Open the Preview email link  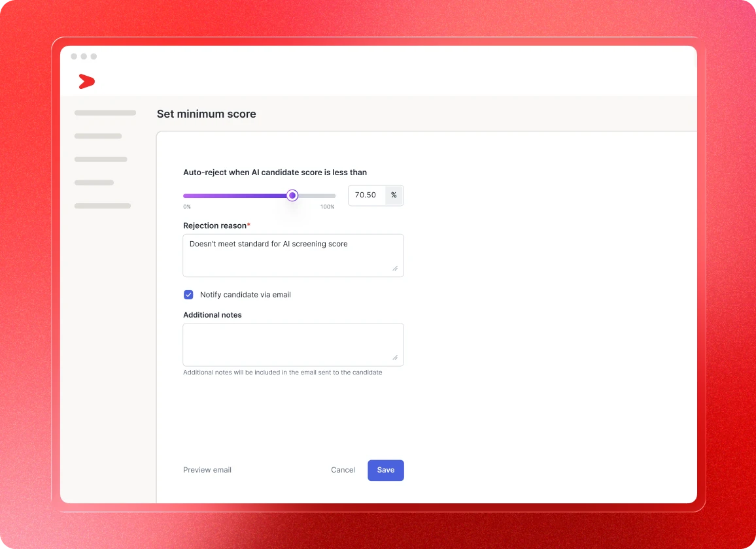(x=207, y=470)
